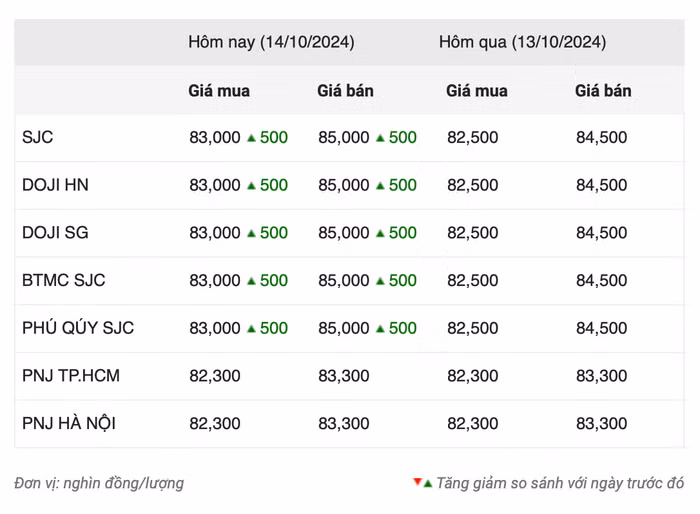Click the green up arrow beside SJC buy price

251,138
